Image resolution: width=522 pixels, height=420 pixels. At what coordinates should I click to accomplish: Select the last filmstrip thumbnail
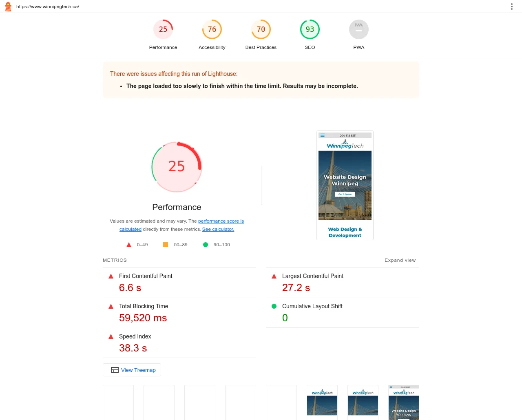[x=403, y=402]
